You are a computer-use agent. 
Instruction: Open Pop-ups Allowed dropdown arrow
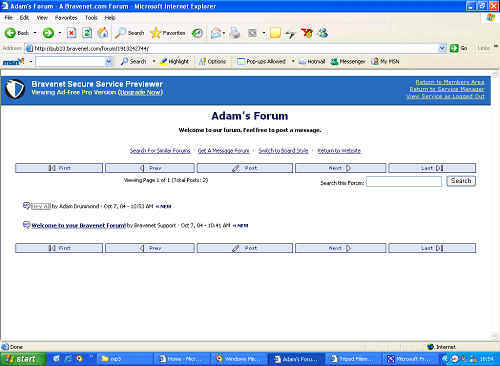[x=293, y=61]
